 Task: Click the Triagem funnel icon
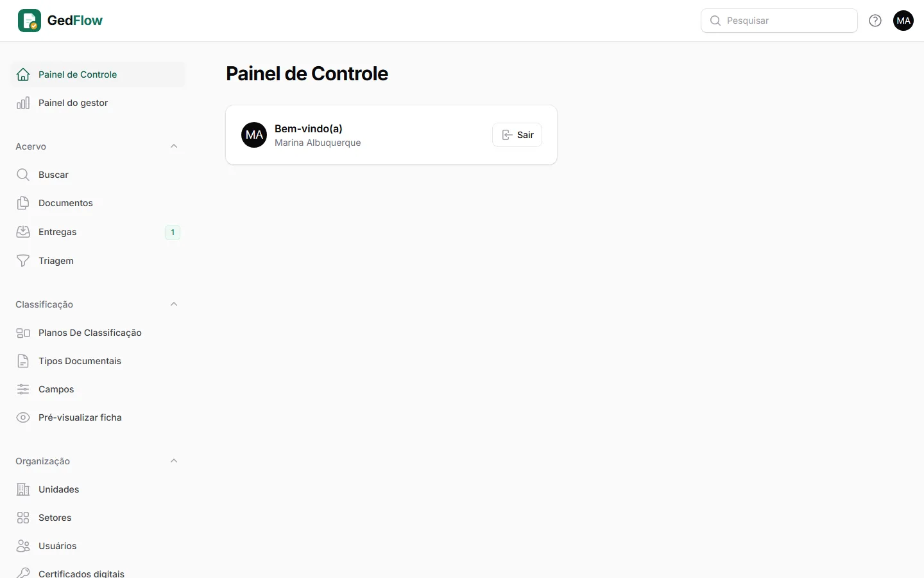23,261
